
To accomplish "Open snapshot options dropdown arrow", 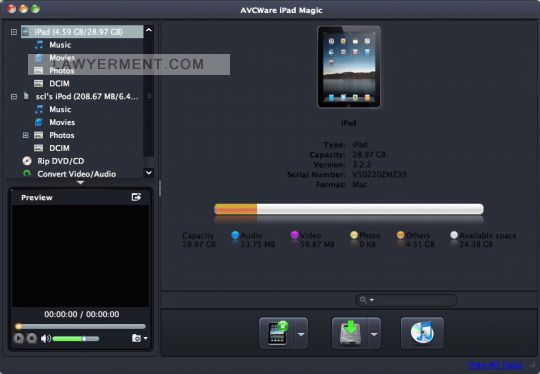I will (x=146, y=338).
